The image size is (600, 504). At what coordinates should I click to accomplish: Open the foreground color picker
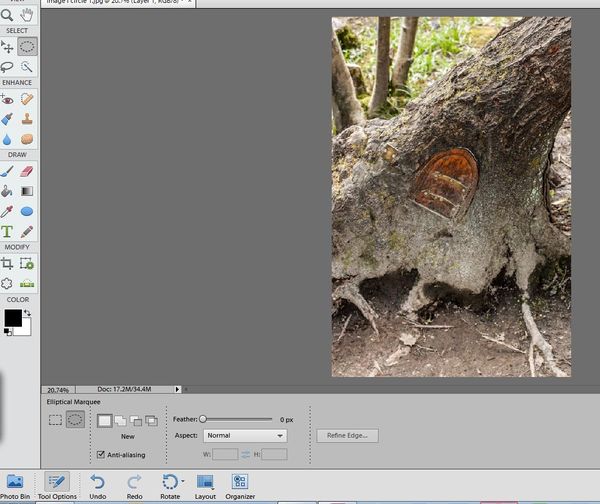[13, 318]
